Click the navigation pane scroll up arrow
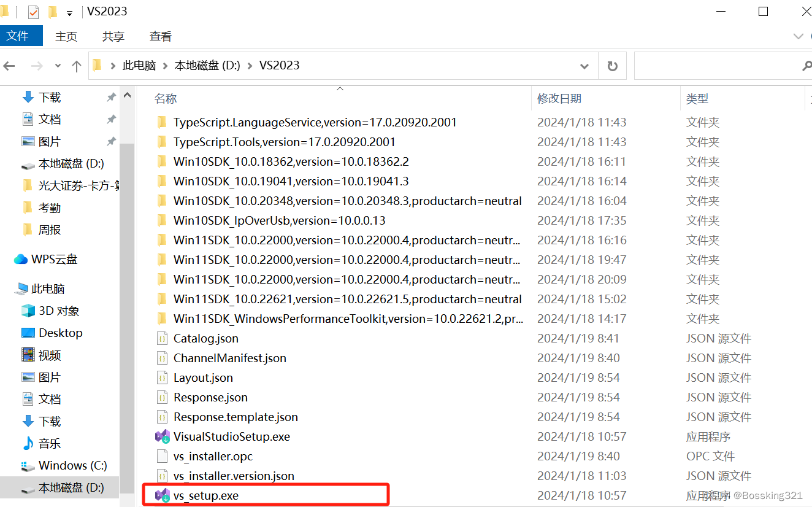Image resolution: width=812 pixels, height=507 pixels. click(x=127, y=95)
